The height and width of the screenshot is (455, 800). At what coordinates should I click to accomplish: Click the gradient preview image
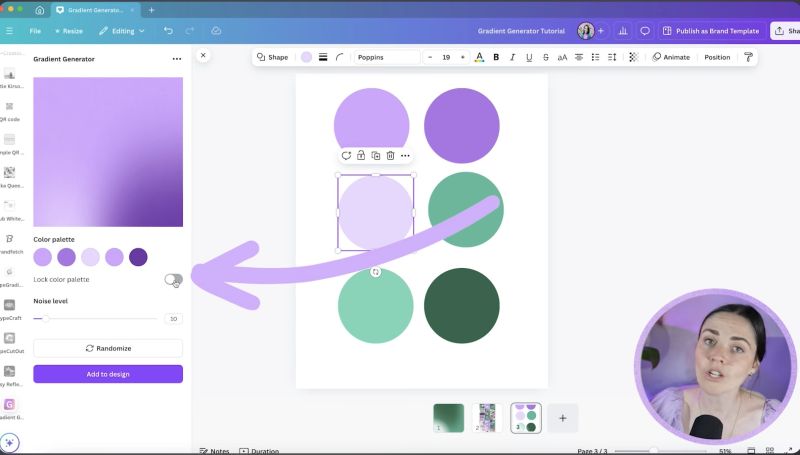point(108,152)
